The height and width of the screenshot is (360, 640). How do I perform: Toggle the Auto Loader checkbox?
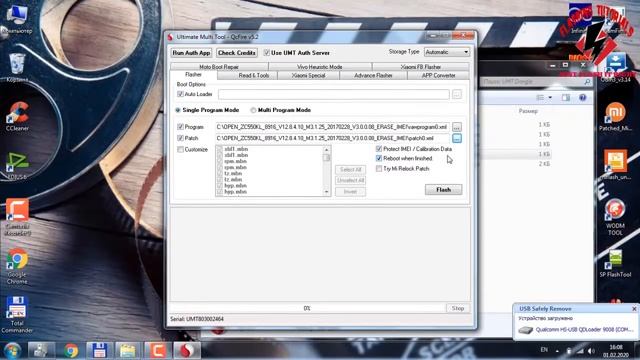(180, 94)
